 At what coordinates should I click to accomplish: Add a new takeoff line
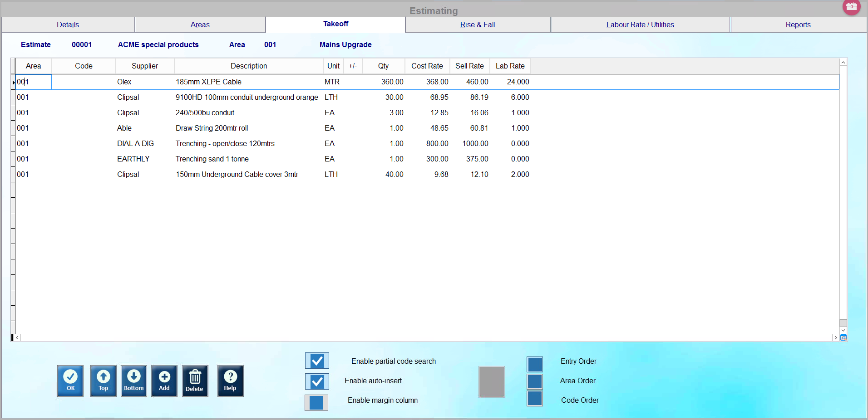[164, 381]
